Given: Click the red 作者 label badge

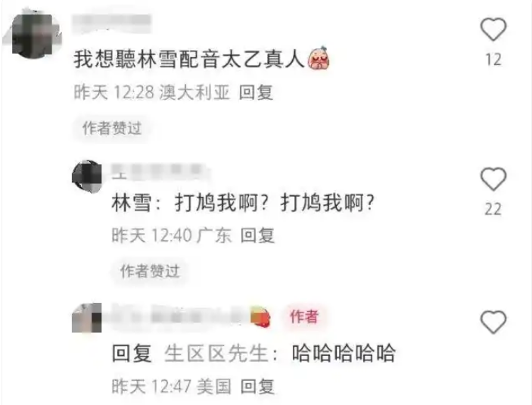Looking at the screenshot, I should pos(304,316).
